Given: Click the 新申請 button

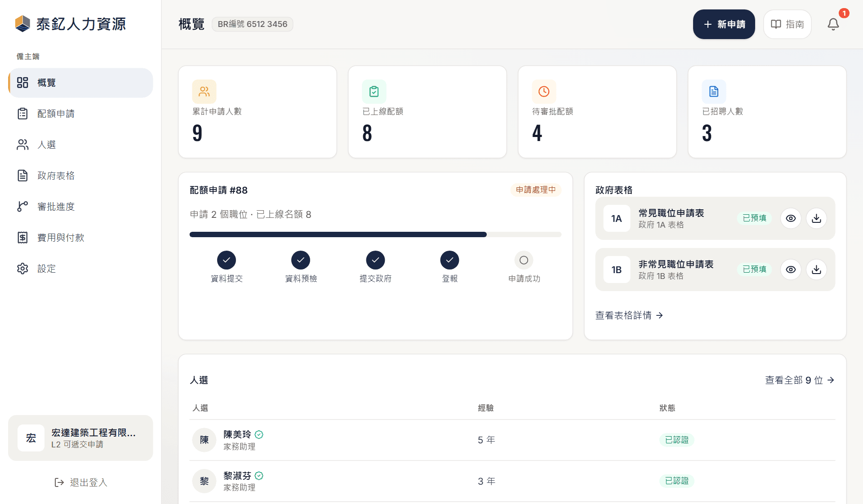Looking at the screenshot, I should 724,24.
